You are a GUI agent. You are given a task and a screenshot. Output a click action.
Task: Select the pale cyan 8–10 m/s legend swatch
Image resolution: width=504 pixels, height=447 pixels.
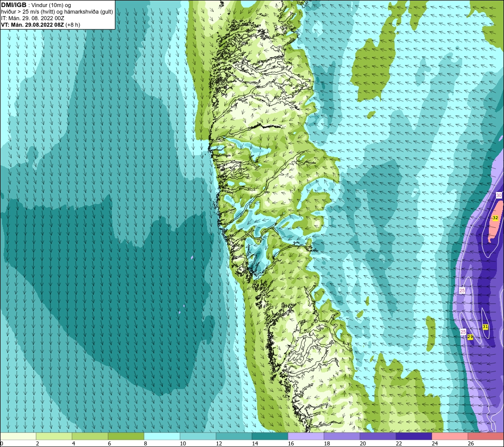click(x=162, y=436)
